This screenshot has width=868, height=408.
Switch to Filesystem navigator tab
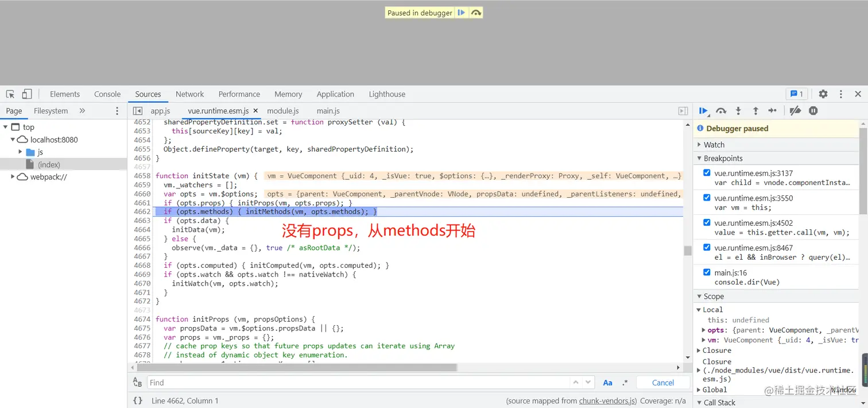pos(51,111)
